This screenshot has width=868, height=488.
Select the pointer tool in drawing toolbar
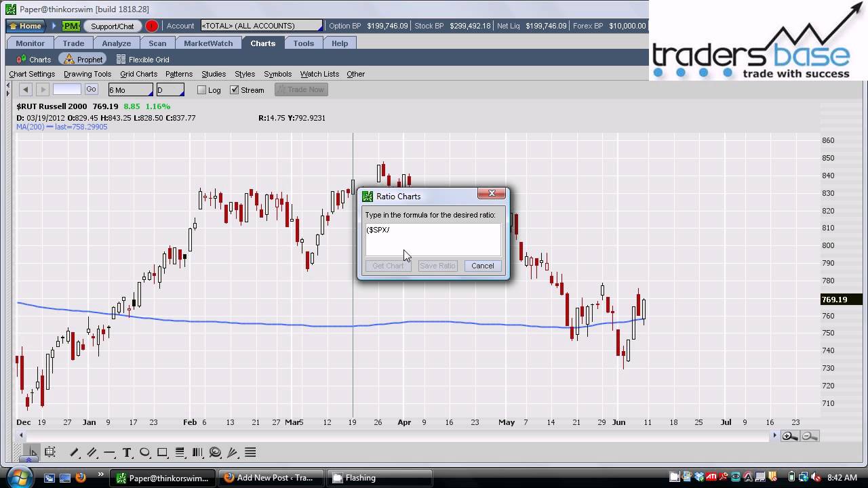coord(32,452)
